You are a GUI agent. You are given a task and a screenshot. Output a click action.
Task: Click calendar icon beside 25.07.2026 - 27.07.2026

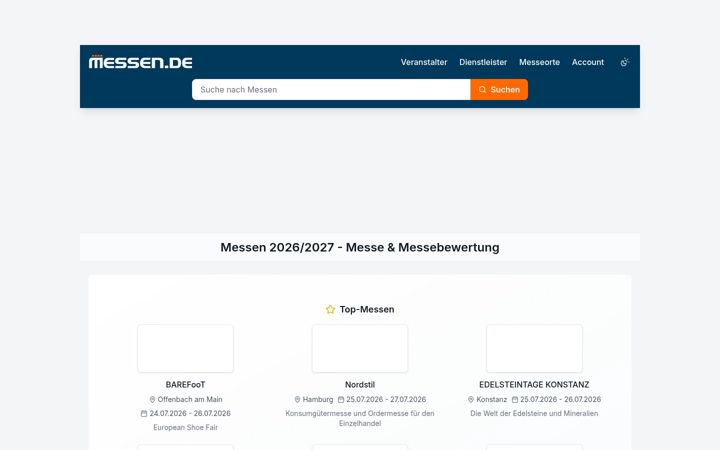341,399
